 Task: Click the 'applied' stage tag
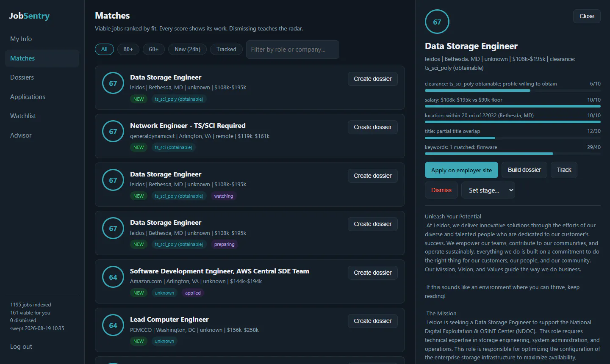(193, 293)
